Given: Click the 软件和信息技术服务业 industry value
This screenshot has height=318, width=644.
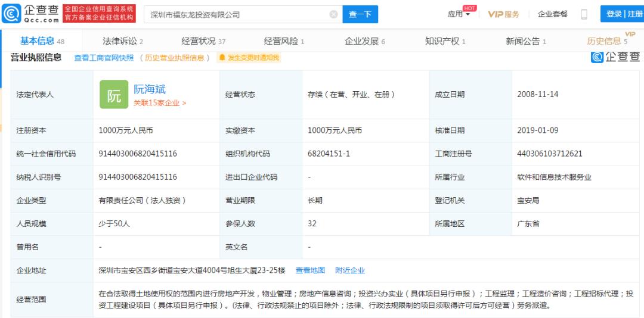Looking at the screenshot, I should [x=554, y=177].
